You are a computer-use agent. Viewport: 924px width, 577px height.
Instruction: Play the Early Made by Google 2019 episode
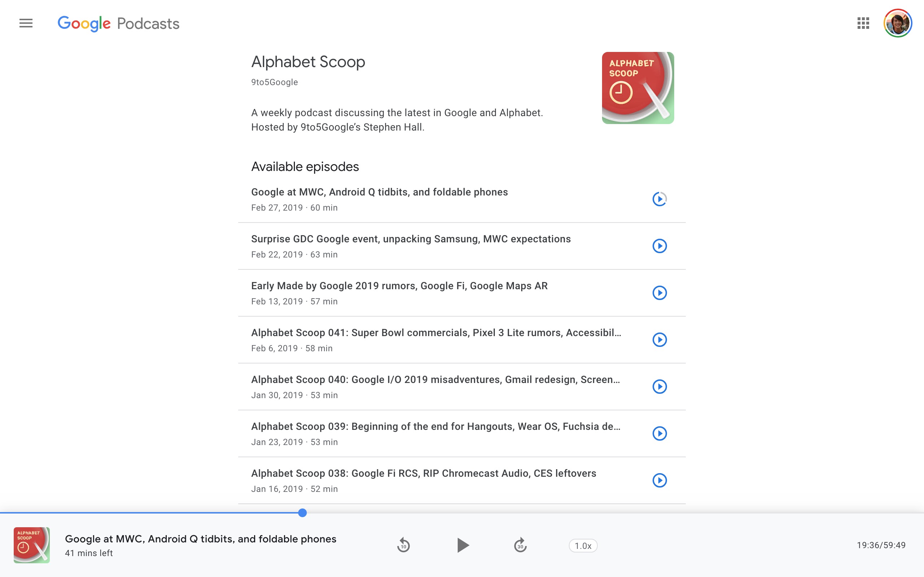point(660,293)
